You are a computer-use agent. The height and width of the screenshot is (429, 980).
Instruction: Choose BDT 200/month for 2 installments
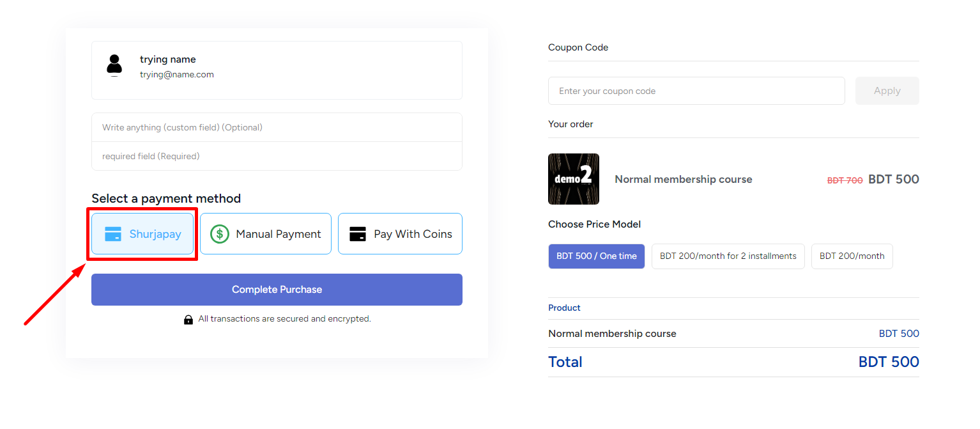[728, 256]
